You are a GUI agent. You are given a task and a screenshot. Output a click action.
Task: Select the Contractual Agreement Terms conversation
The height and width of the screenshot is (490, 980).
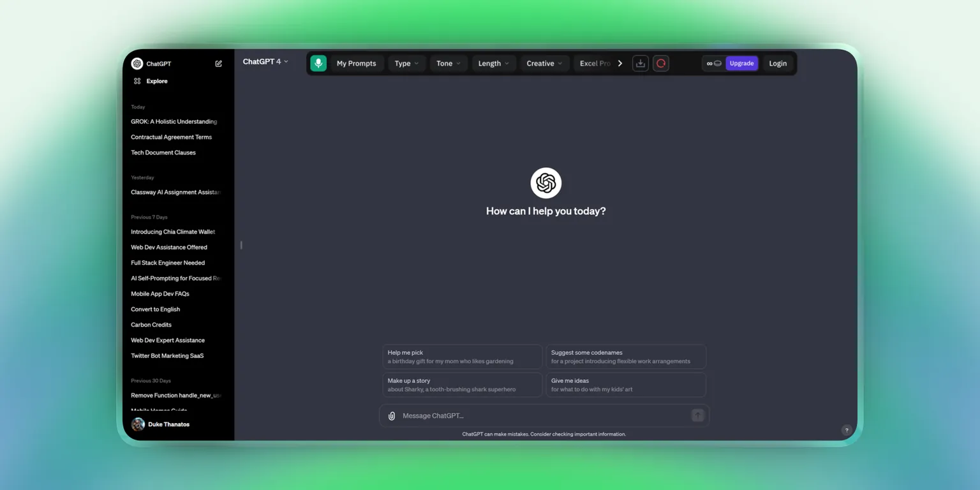pos(172,137)
